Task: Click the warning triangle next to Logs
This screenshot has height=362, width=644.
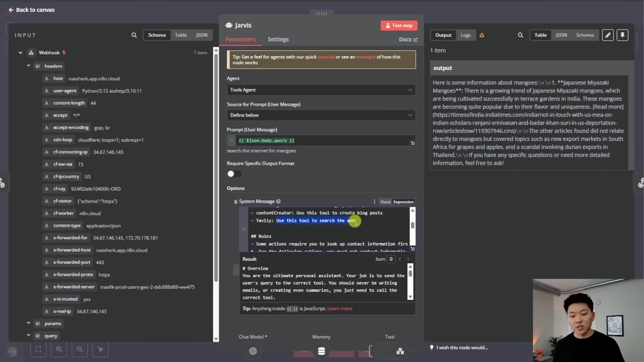Action: (482, 35)
